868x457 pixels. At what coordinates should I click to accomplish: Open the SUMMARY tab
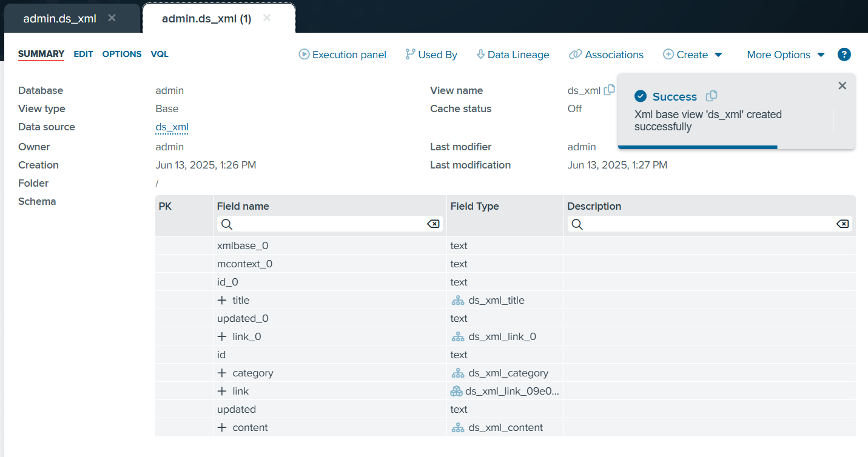pos(41,54)
